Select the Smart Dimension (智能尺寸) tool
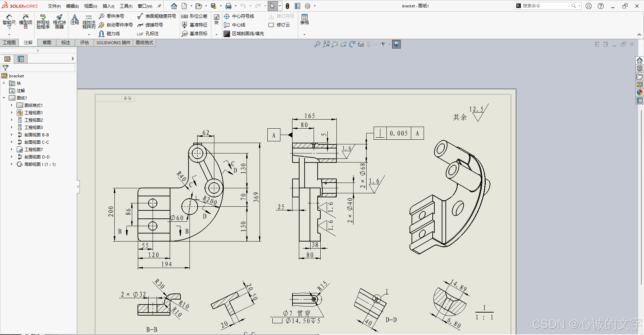This screenshot has height=335, width=644. click(9, 21)
